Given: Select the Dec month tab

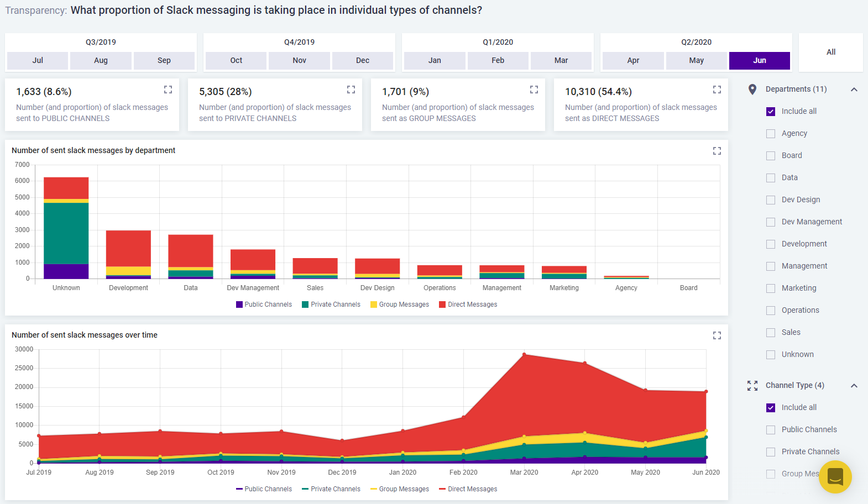Looking at the screenshot, I should 363,61.
